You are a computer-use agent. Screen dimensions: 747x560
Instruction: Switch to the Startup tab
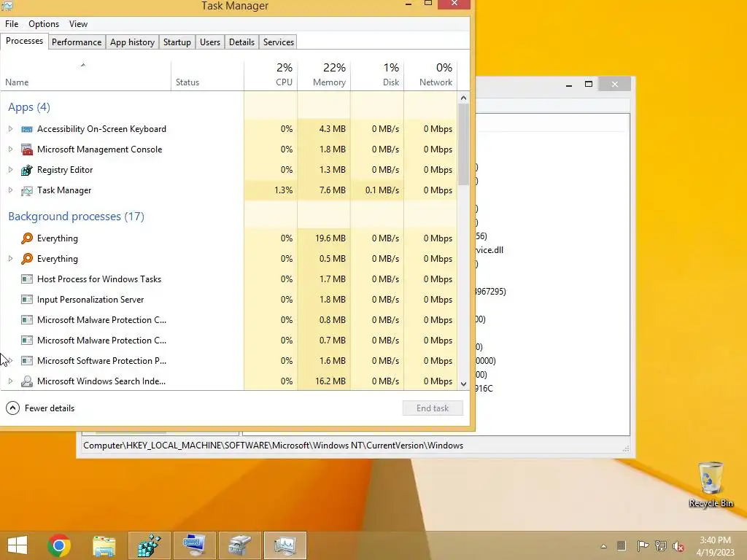click(x=177, y=42)
